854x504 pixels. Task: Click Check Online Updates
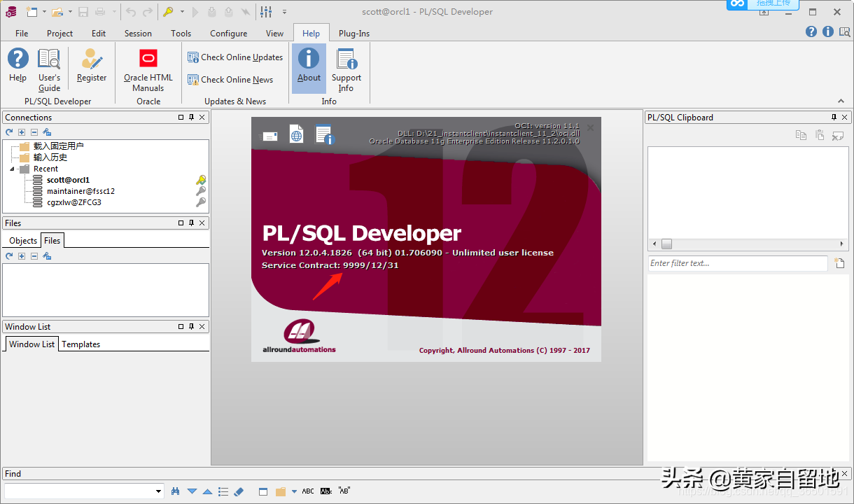point(235,57)
